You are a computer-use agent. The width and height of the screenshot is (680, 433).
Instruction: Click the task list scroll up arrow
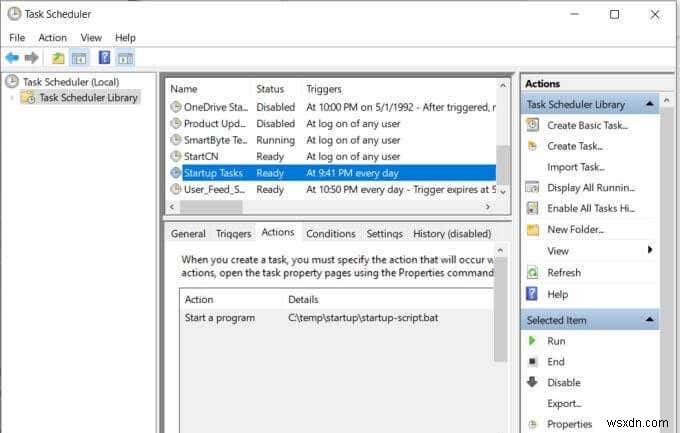click(x=503, y=86)
